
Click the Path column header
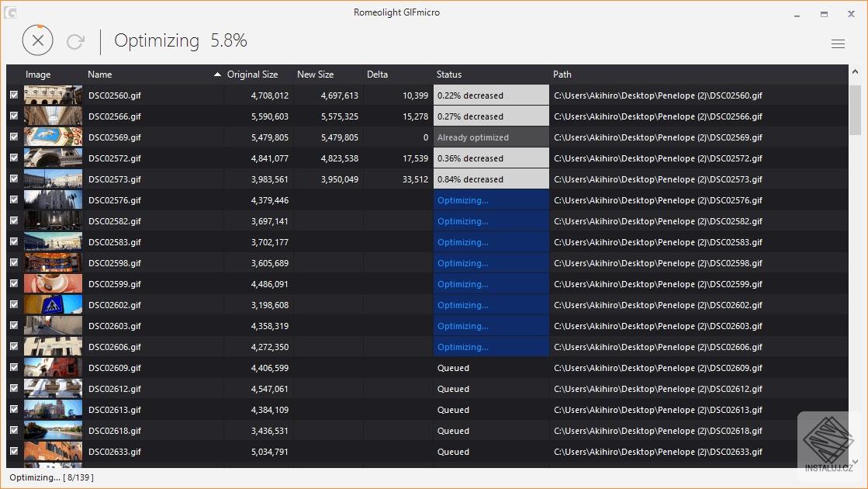[x=562, y=75]
